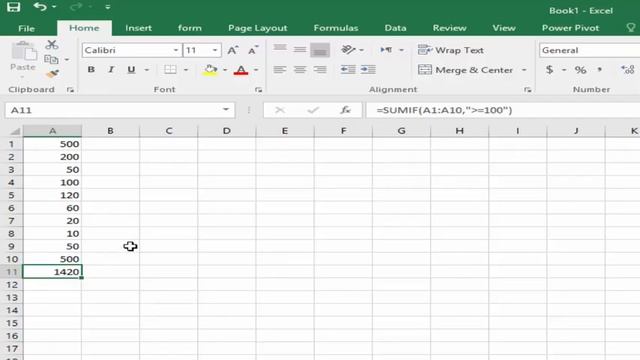This screenshot has height=360, width=640.
Task: Open the Formulas tab
Action: pos(336,28)
